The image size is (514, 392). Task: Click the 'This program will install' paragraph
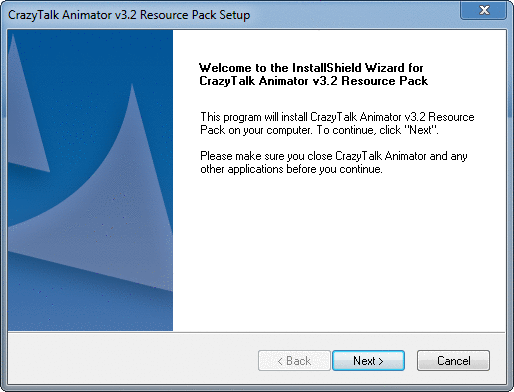coord(337,123)
